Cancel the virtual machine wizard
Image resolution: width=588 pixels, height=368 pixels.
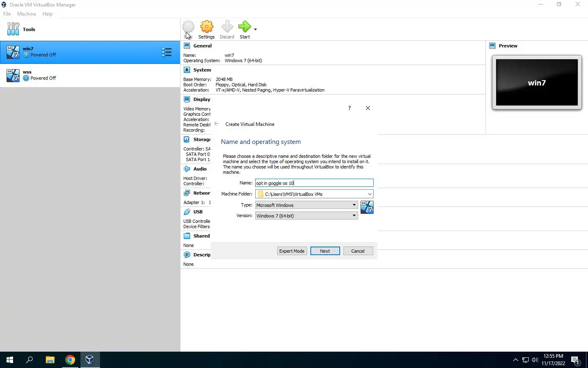(x=358, y=251)
